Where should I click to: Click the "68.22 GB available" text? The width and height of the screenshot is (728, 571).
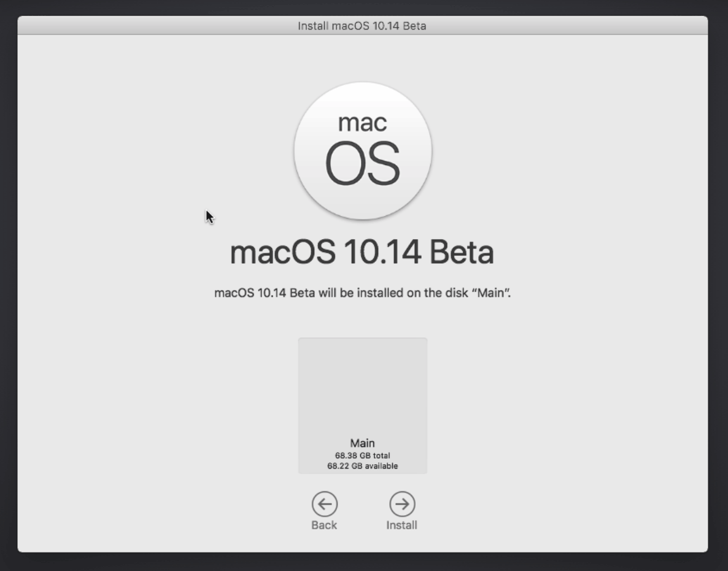363,466
